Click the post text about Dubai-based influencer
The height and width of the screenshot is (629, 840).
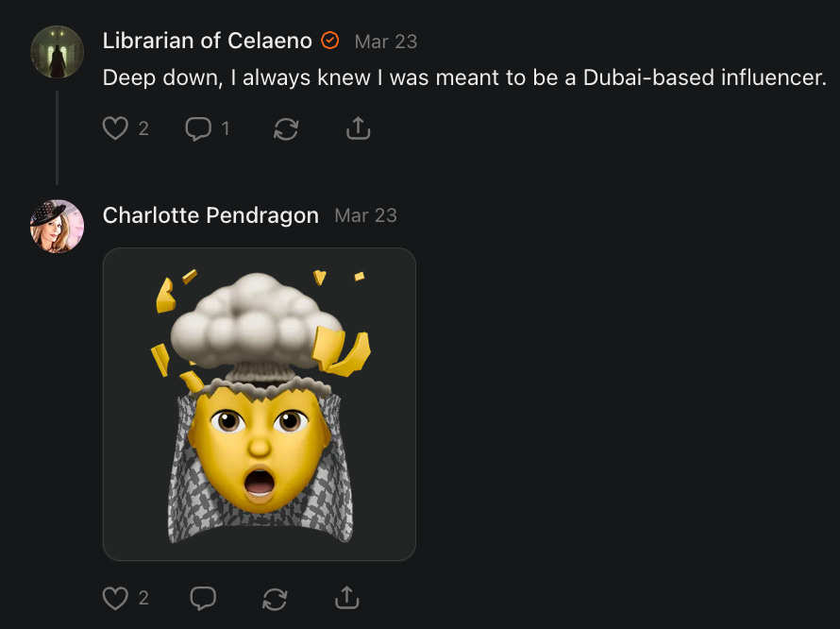[x=464, y=77]
